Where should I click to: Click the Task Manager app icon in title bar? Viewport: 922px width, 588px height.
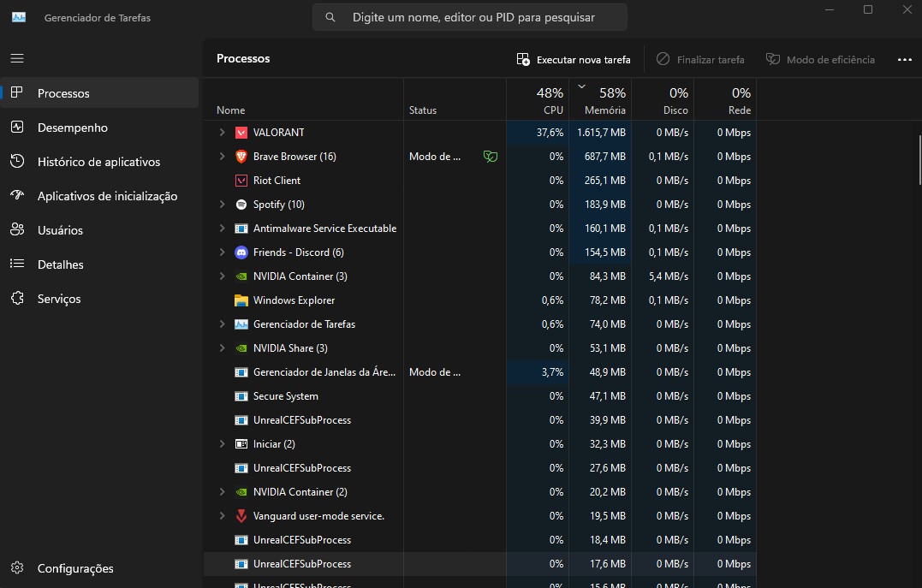19,18
